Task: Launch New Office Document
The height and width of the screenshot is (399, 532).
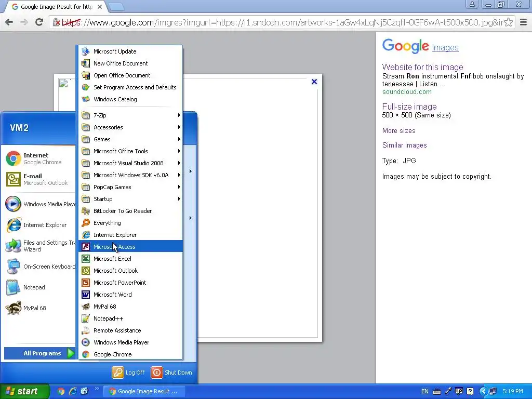Action: (130, 63)
